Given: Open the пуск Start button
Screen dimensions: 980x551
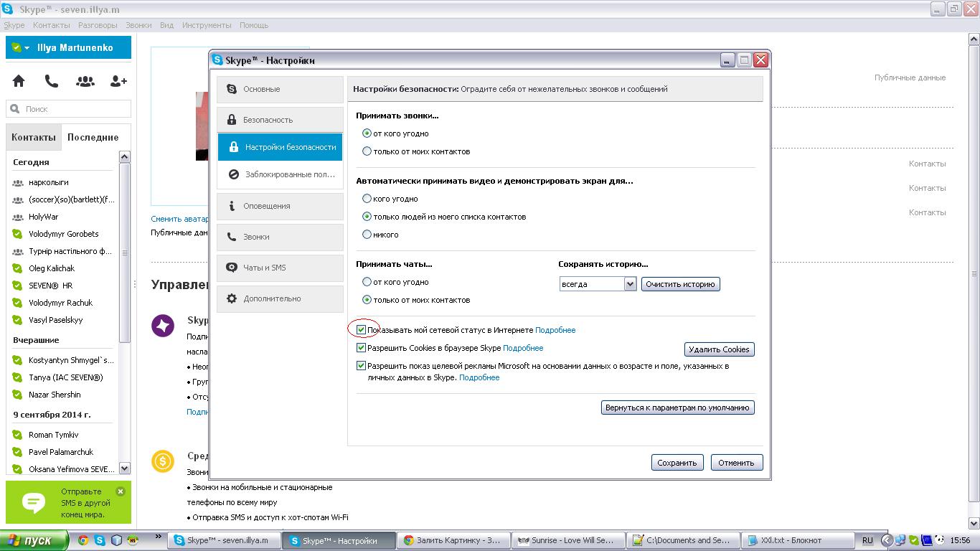Looking at the screenshot, I should [x=34, y=540].
